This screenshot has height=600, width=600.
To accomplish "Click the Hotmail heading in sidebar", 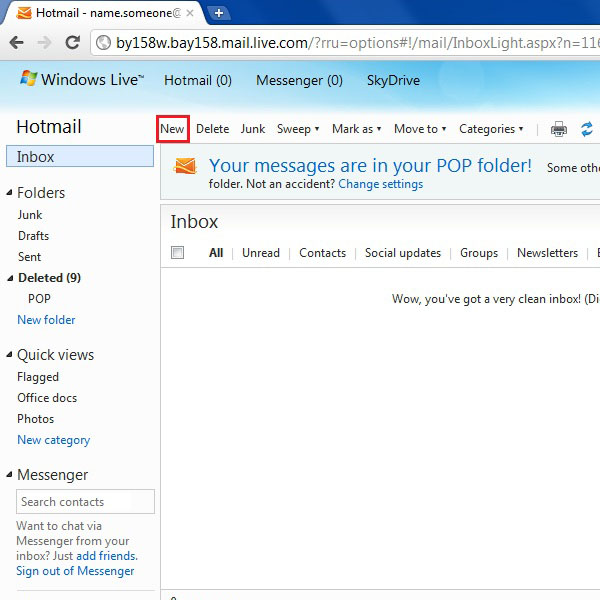I will (x=49, y=127).
